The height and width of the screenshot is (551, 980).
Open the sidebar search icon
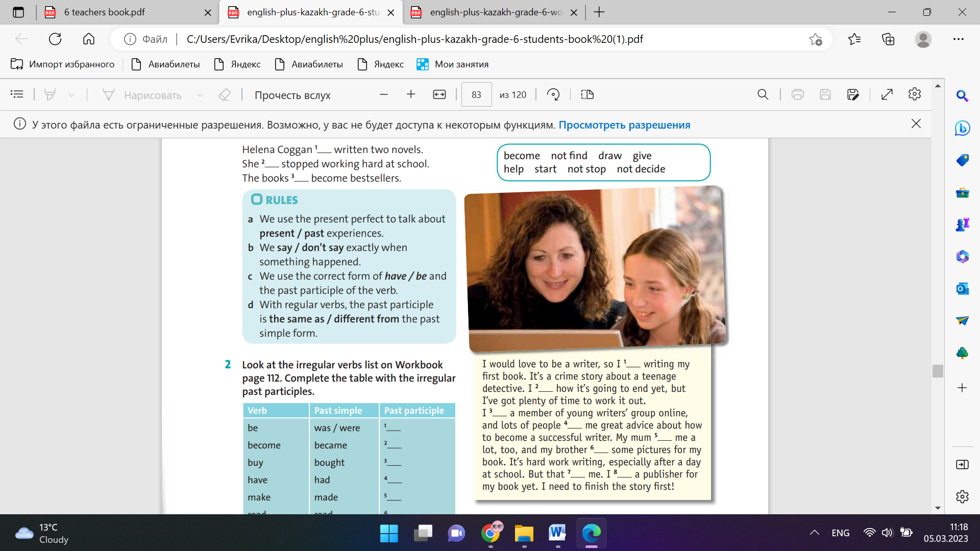[x=962, y=96]
